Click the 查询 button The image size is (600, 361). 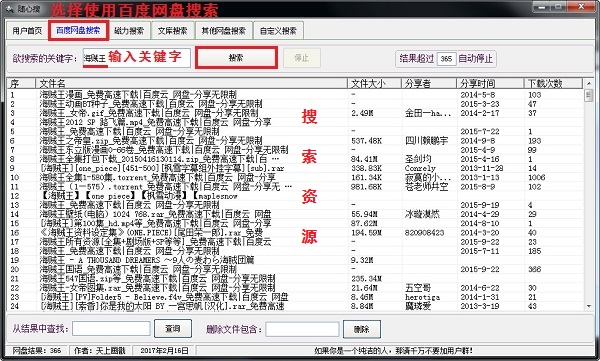[x=173, y=329]
